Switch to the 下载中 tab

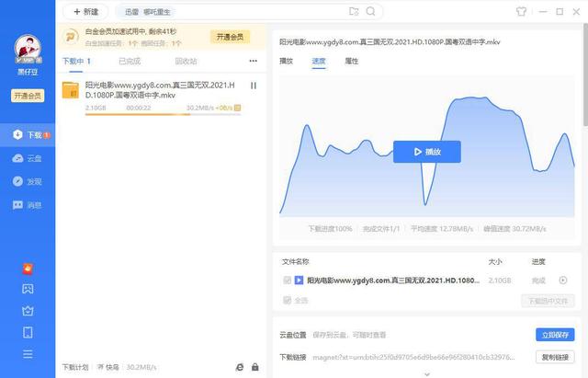coord(76,62)
